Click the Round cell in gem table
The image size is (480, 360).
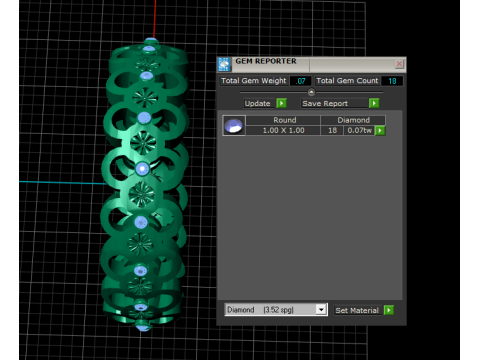[284, 120]
